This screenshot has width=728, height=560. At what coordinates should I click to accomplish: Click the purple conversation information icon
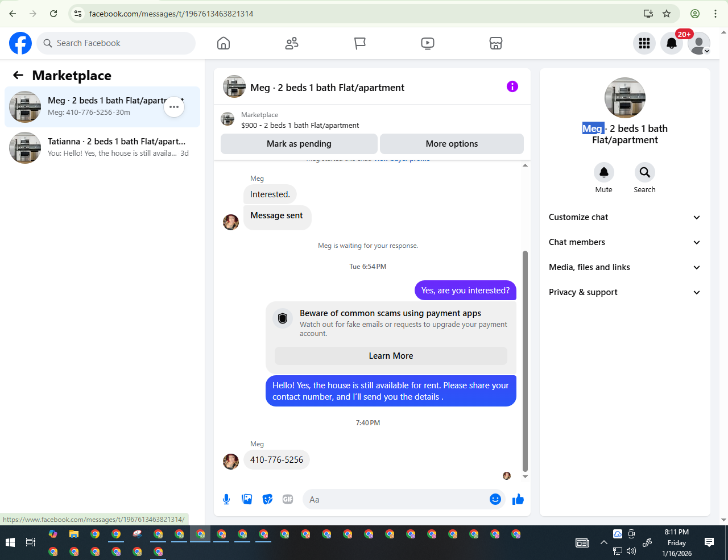(512, 86)
